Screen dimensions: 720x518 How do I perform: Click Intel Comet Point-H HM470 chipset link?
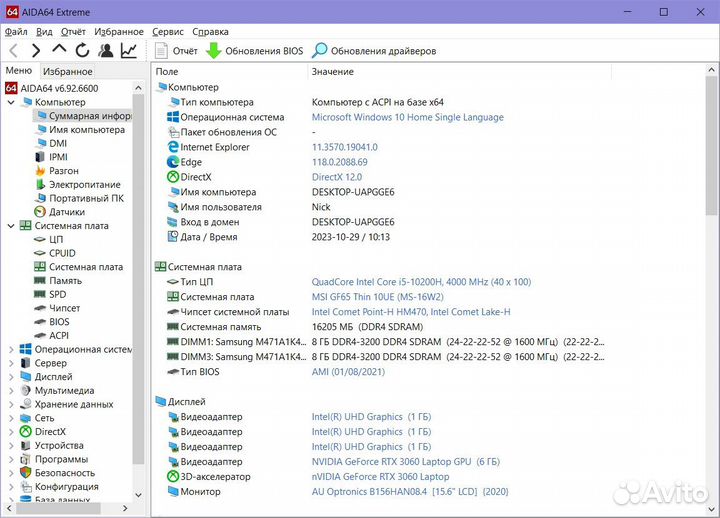coord(411,312)
